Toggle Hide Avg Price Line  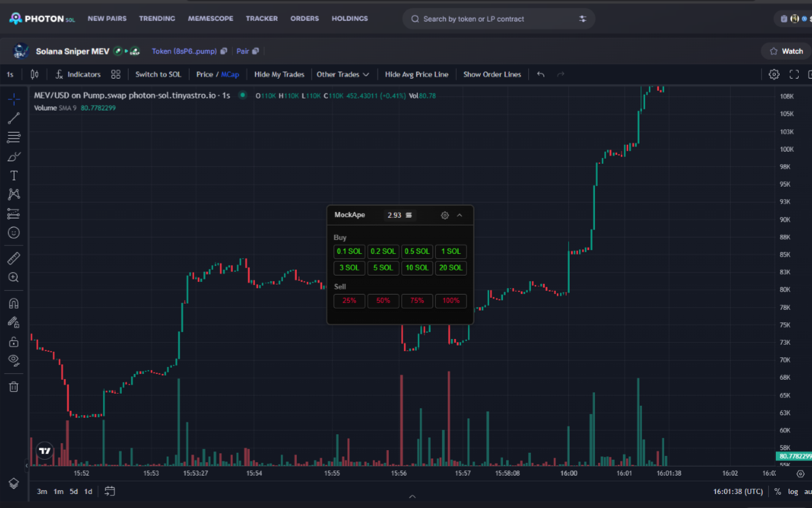click(416, 74)
